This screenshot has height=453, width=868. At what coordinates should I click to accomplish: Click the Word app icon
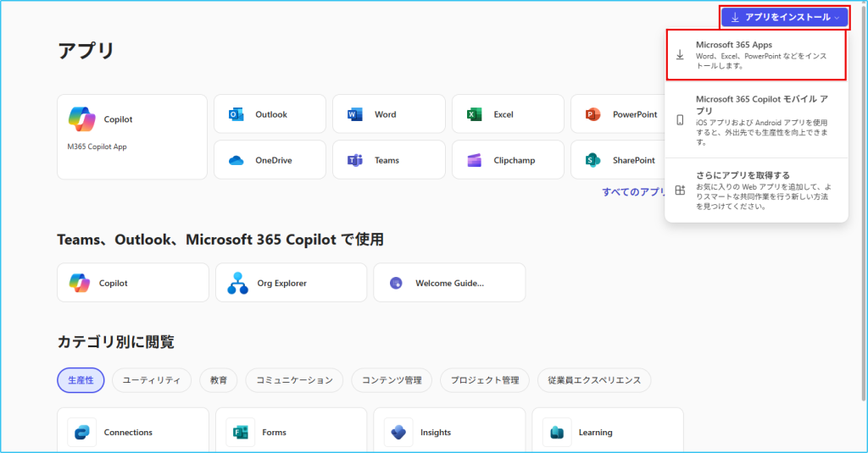(x=355, y=114)
